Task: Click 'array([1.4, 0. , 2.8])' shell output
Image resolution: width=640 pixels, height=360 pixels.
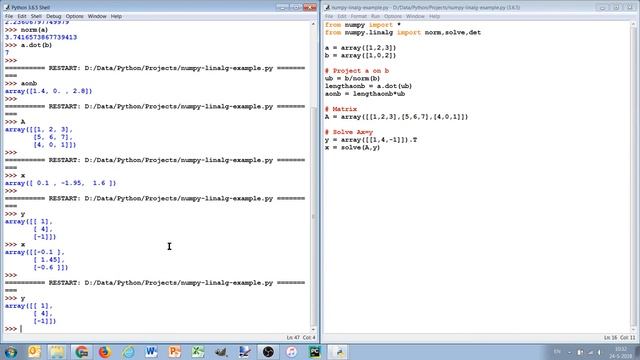Action: click(49, 91)
